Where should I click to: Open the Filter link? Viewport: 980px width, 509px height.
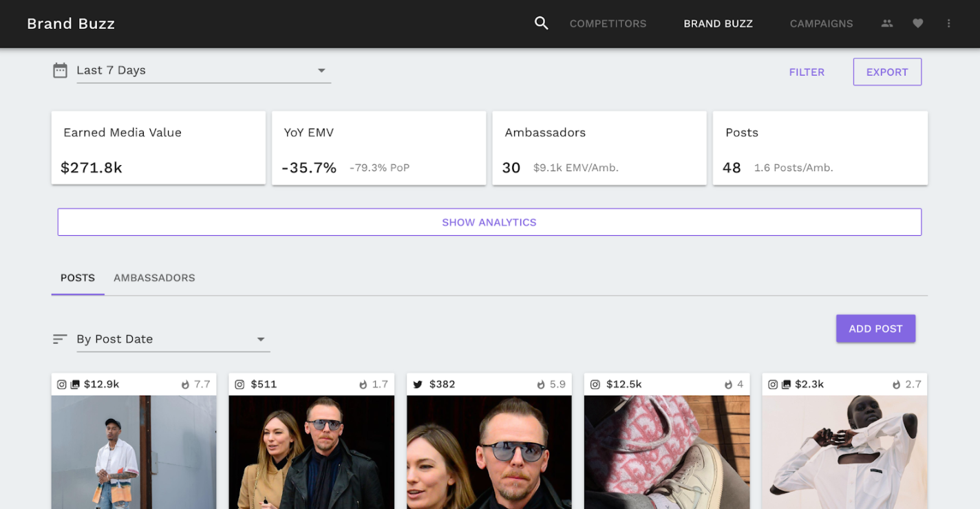point(807,72)
